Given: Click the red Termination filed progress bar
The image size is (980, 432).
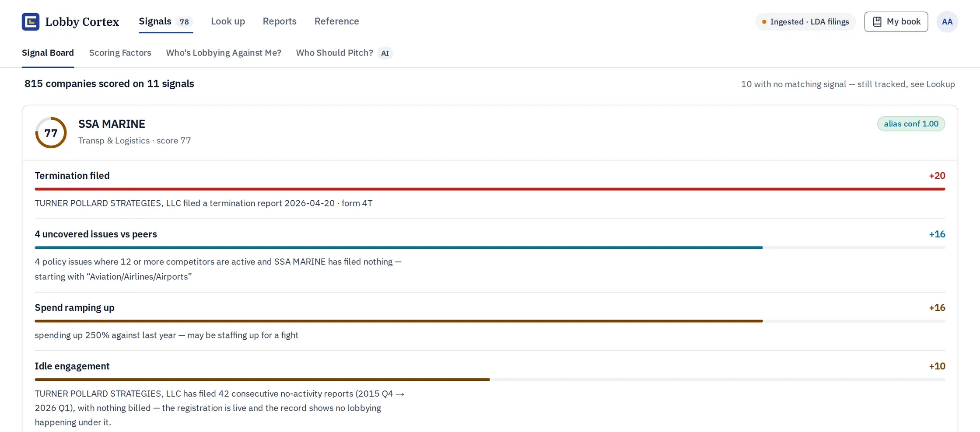Looking at the screenshot, I should coord(490,189).
